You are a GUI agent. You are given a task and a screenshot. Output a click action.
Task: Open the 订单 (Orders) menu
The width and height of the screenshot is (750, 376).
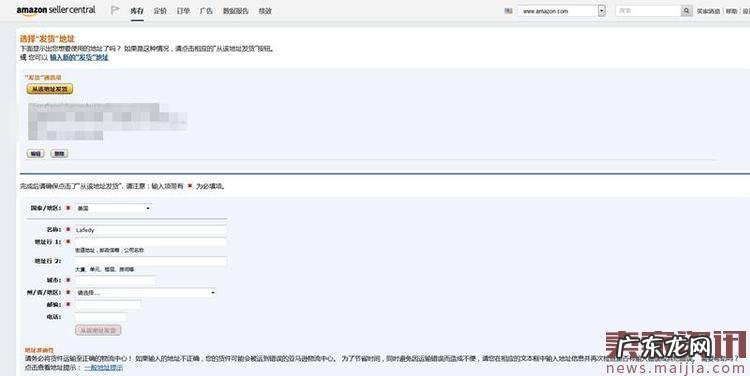point(183,11)
